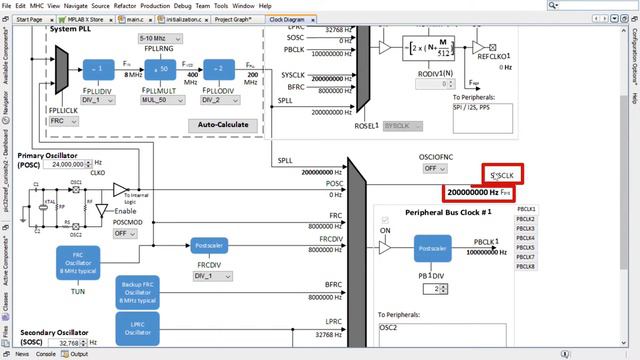Viewport: 640px width, 360px height.
Task: Open Configuration Options side panel
Action: point(635,56)
